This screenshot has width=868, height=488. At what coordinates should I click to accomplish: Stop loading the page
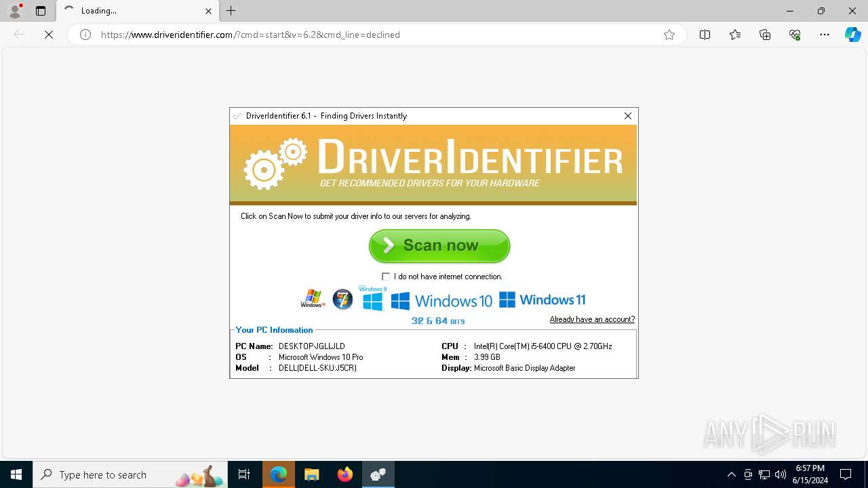[49, 35]
